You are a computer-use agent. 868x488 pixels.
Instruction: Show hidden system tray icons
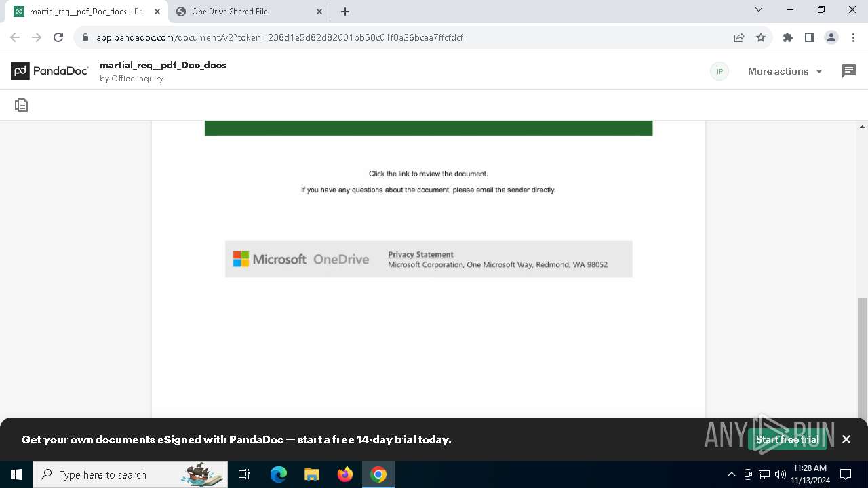731,474
